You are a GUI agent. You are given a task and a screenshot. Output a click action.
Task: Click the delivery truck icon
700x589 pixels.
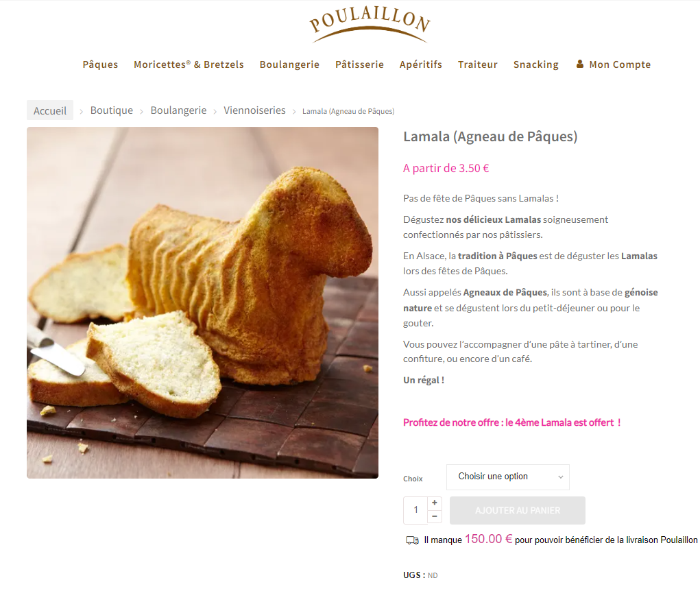click(x=412, y=540)
